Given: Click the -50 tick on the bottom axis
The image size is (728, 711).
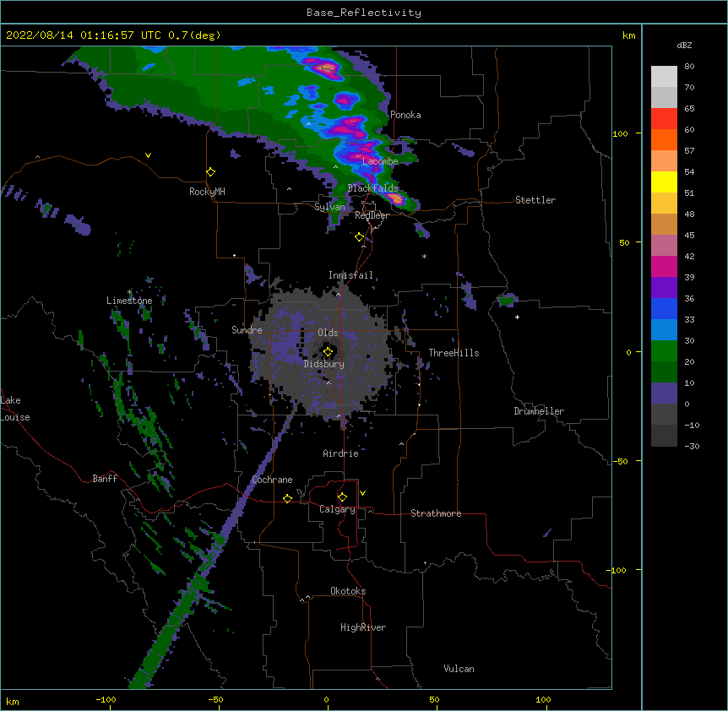Looking at the screenshot, I should (215, 699).
